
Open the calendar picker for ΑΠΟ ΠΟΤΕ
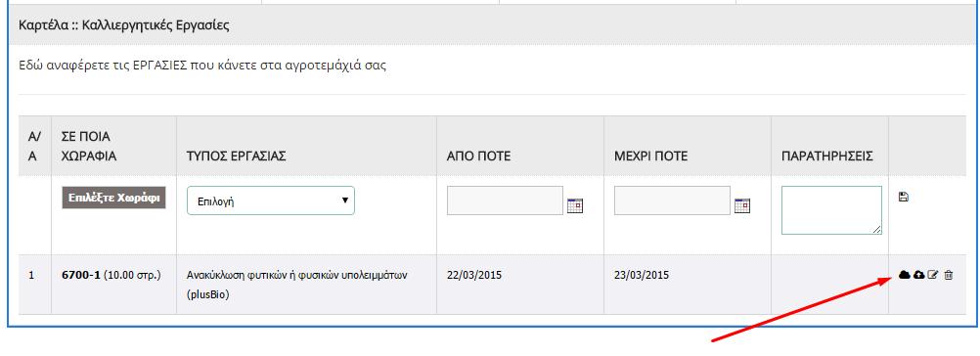tap(575, 205)
